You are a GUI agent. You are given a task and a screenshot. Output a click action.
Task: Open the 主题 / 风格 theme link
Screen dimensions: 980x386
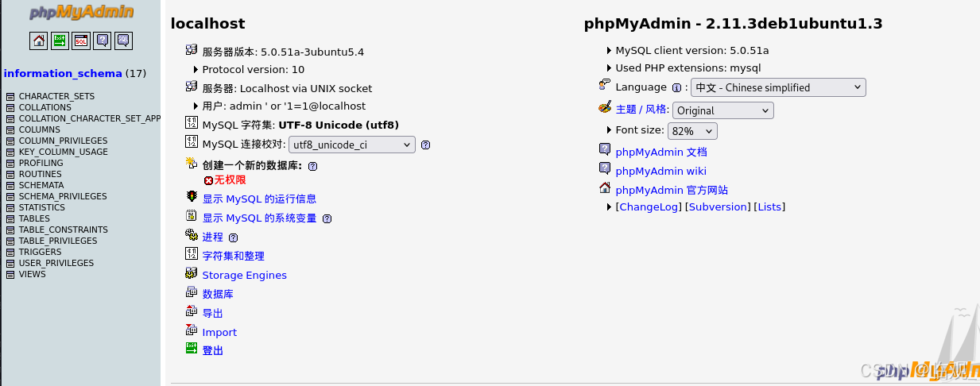pyautogui.click(x=642, y=110)
